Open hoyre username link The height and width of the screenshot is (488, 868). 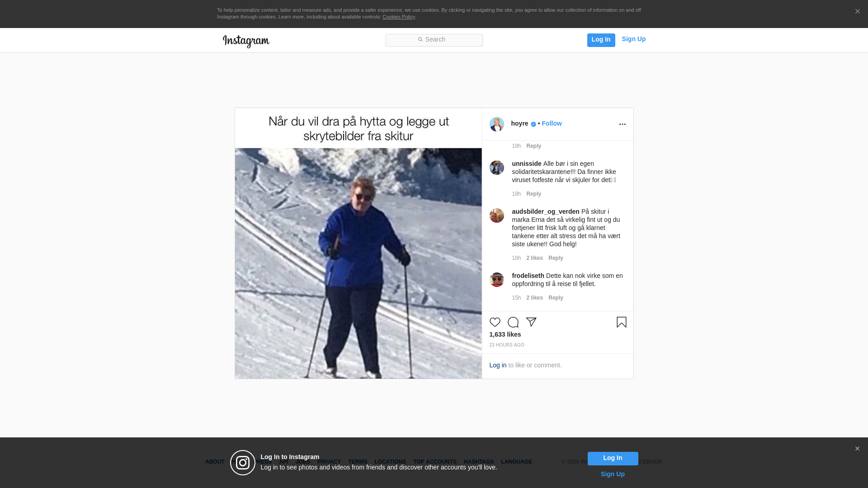tap(519, 124)
